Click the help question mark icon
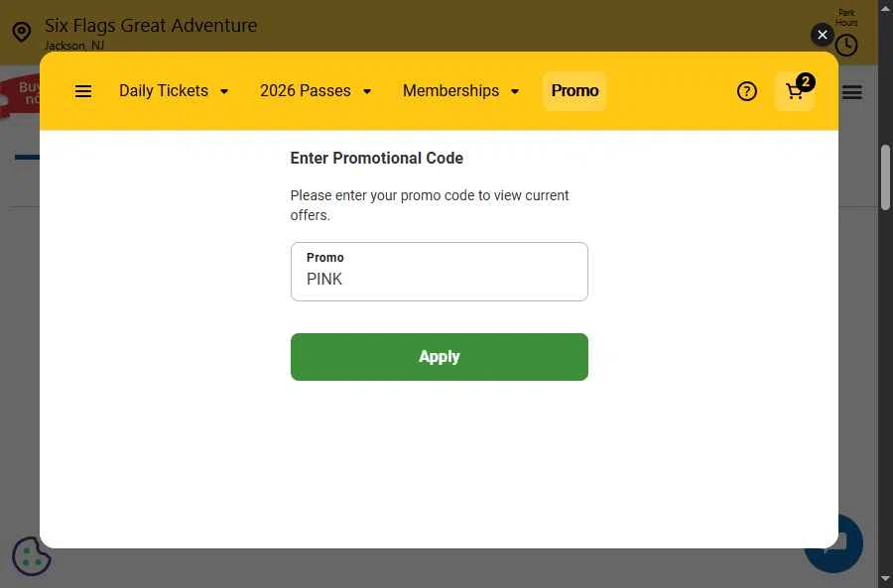893x588 pixels. [x=747, y=91]
